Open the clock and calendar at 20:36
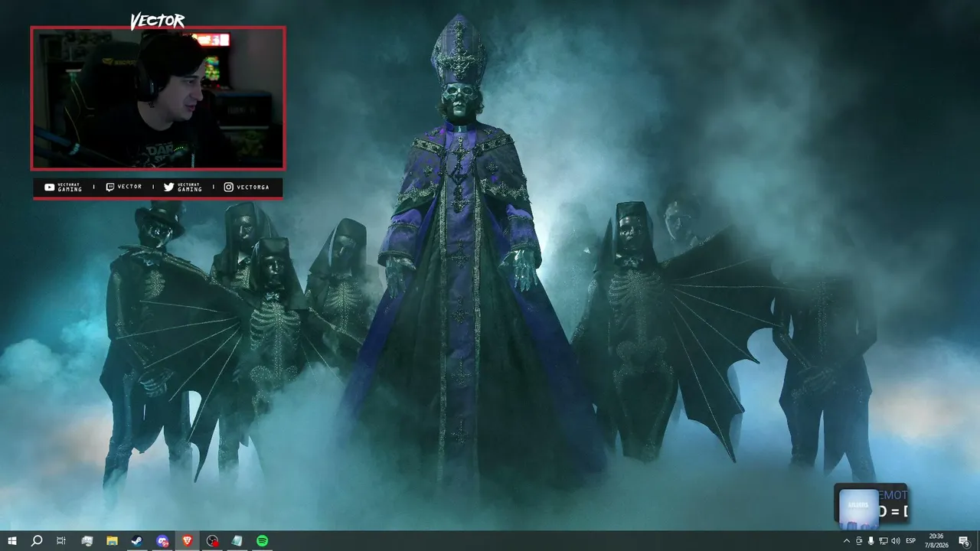This screenshot has height=551, width=980. pyautogui.click(x=936, y=541)
